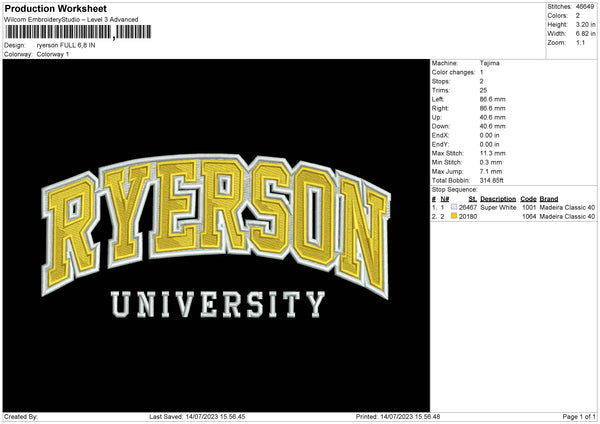Click the Printed timestamp 14/07/2023 15.56.48
Image resolution: width=600 pixels, height=424 pixels.
pyautogui.click(x=410, y=417)
